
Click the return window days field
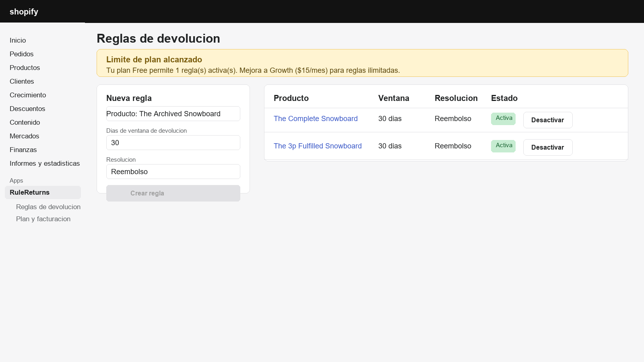[173, 143]
